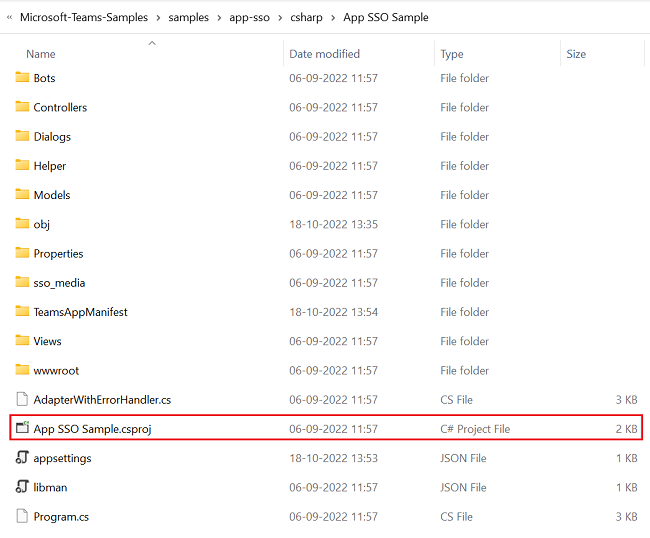This screenshot has height=538, width=650.
Task: Expand the chevron after csharp in path
Action: pos(333,18)
